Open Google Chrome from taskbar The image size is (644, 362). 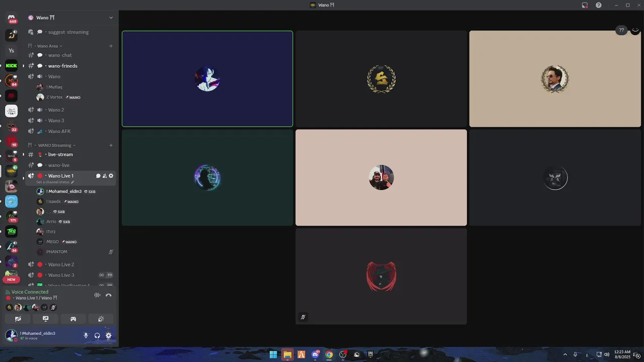[329, 354]
